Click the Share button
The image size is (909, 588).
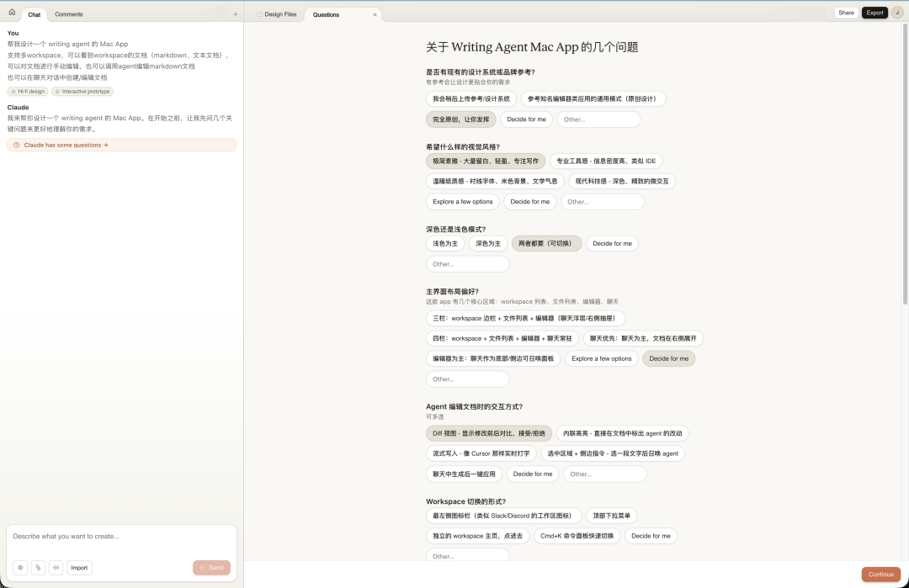tap(847, 13)
